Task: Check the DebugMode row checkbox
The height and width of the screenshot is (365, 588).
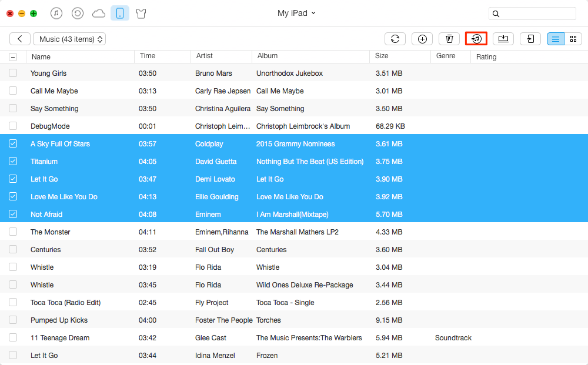Action: coord(13,126)
